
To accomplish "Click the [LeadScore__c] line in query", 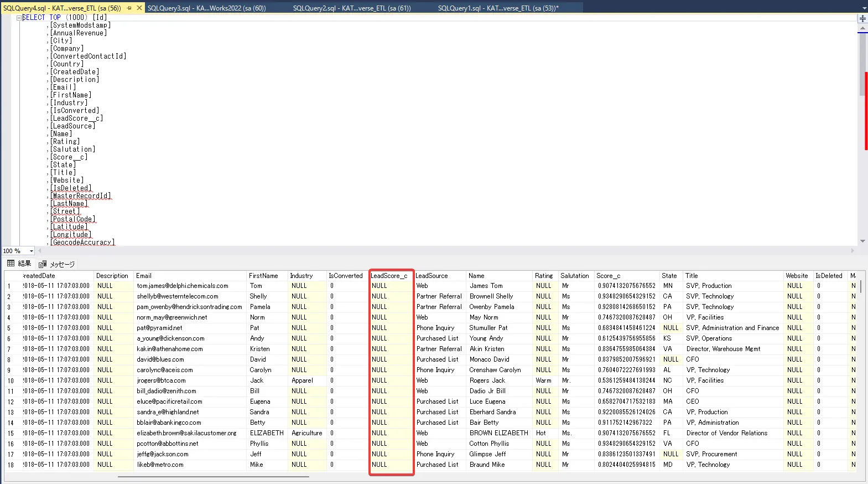I will (x=76, y=119).
